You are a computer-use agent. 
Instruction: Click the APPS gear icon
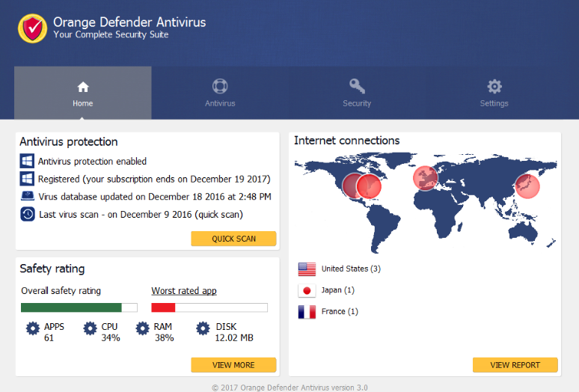click(33, 328)
